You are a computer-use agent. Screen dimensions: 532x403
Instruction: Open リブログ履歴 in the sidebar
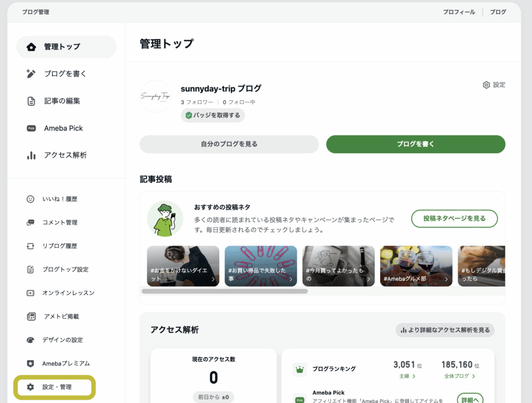(x=60, y=246)
